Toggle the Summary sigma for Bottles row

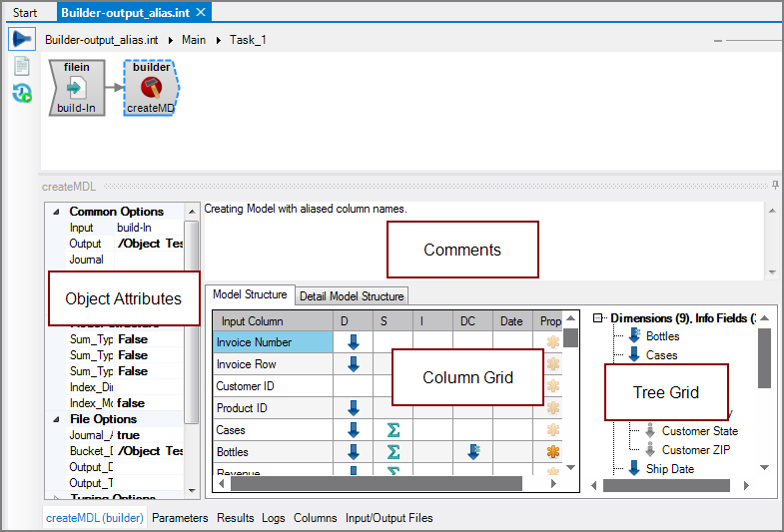pos(392,452)
